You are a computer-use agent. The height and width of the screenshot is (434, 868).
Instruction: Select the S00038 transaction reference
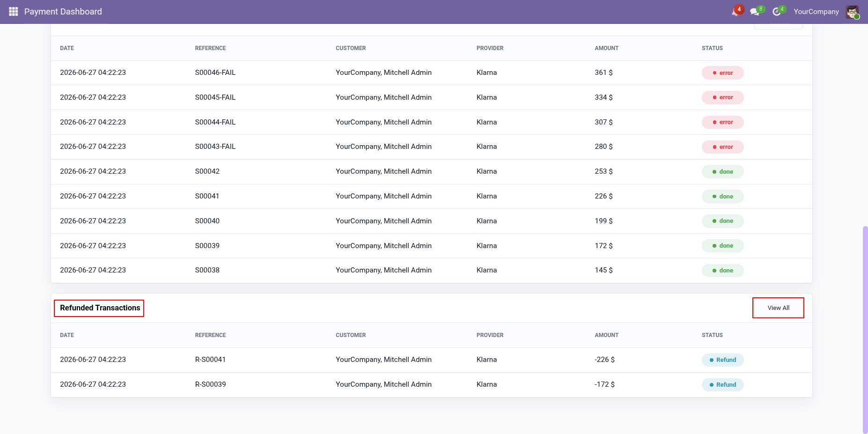pos(207,270)
